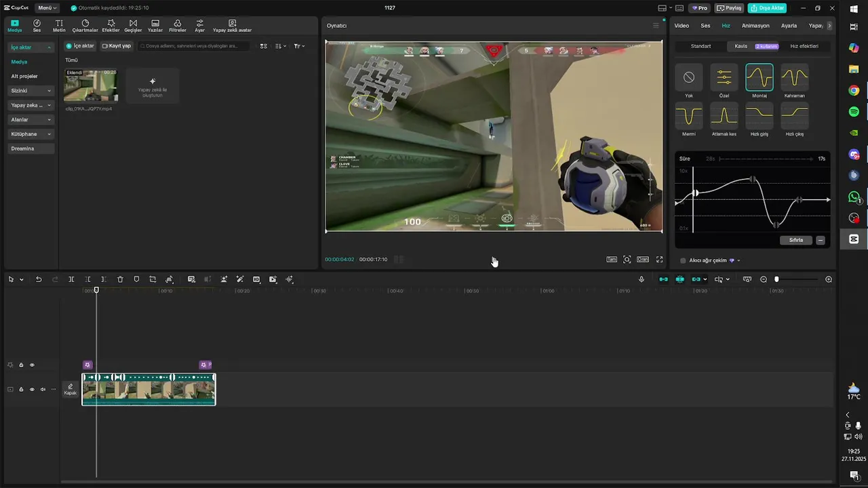Click the Sıfırla reset button
This screenshot has width=868, height=488.
tap(796, 240)
